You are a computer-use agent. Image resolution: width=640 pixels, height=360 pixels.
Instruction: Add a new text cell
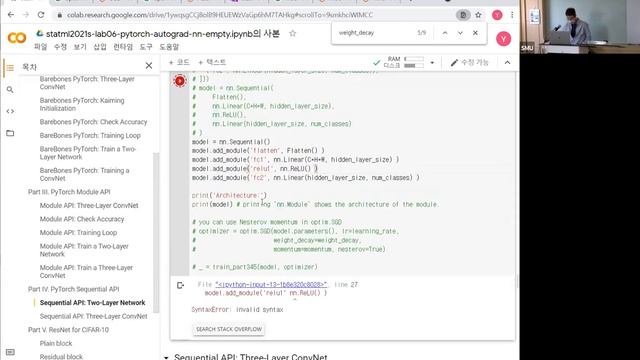tap(212, 62)
